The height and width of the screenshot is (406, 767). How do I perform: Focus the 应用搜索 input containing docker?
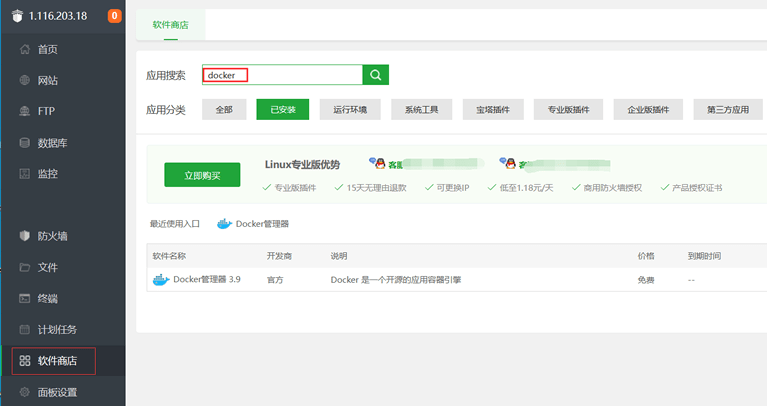click(x=282, y=75)
